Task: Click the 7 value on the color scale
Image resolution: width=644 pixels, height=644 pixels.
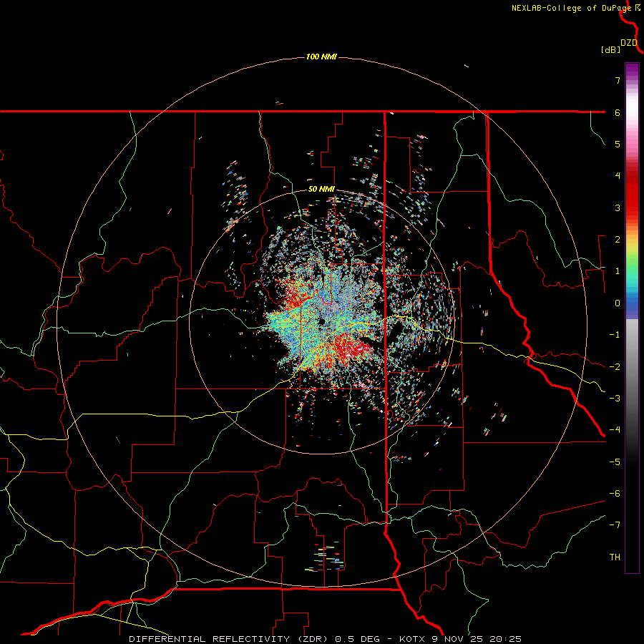Action: coord(618,80)
